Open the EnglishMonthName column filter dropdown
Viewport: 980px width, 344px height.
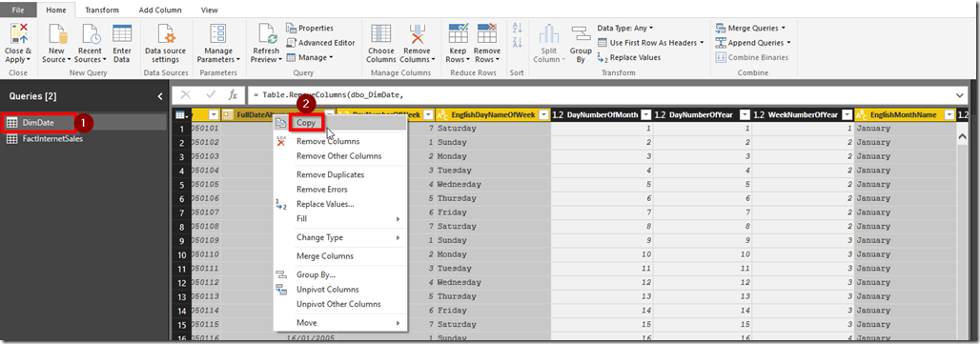pos(949,115)
